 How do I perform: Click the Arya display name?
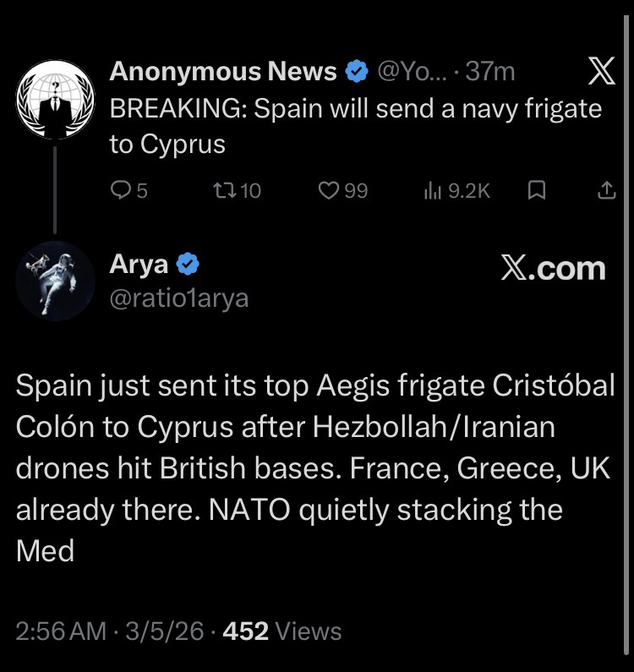[x=139, y=265]
